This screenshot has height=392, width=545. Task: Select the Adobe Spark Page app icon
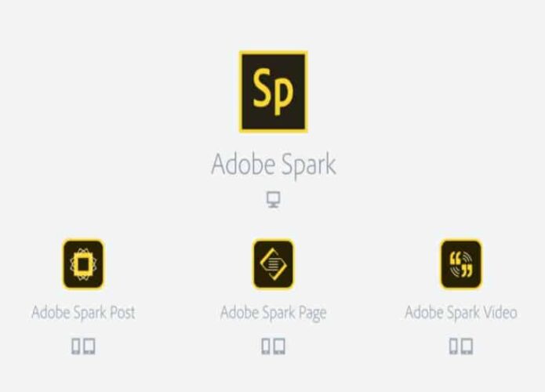(273, 264)
